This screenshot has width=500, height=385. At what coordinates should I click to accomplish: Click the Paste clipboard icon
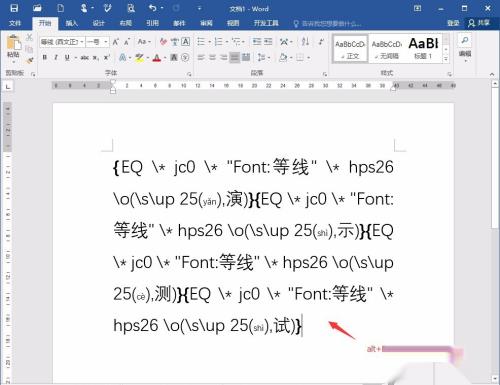(x=13, y=43)
